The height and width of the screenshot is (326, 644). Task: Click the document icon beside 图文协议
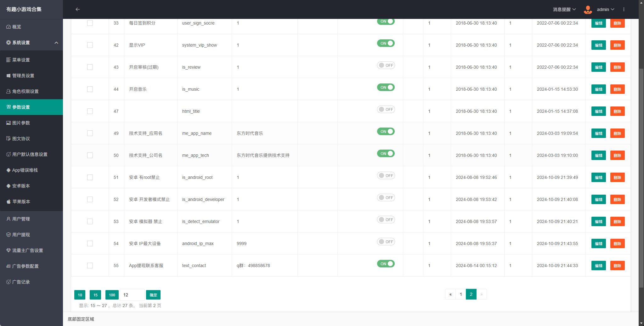(8, 139)
